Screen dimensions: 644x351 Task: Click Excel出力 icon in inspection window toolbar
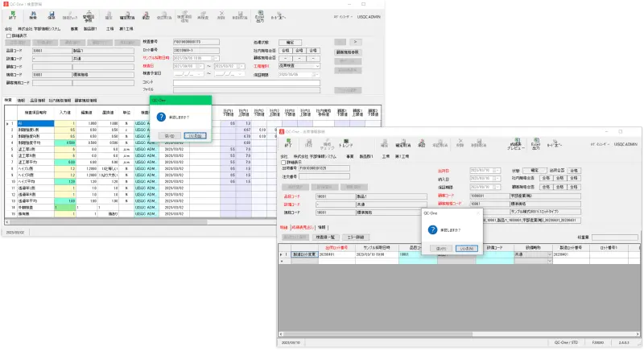[258, 14]
